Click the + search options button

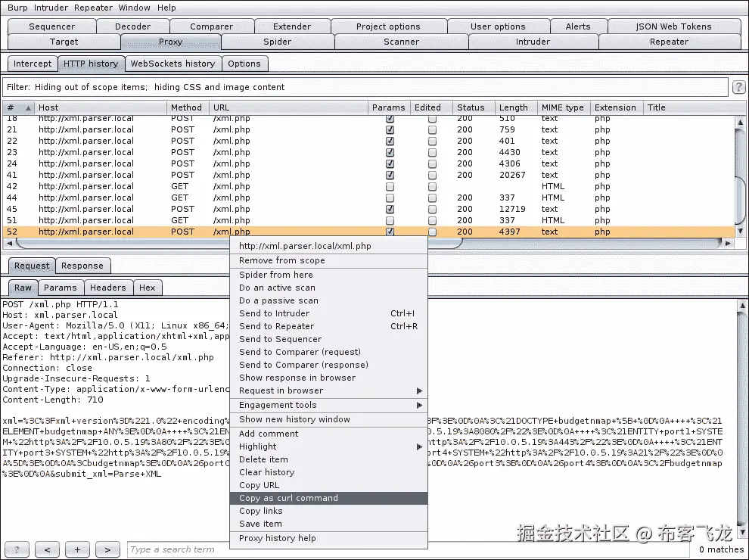[x=77, y=549]
